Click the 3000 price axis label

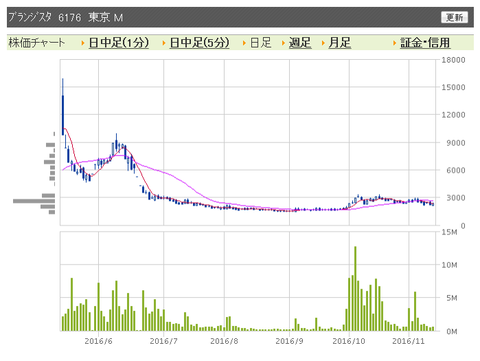(455, 198)
